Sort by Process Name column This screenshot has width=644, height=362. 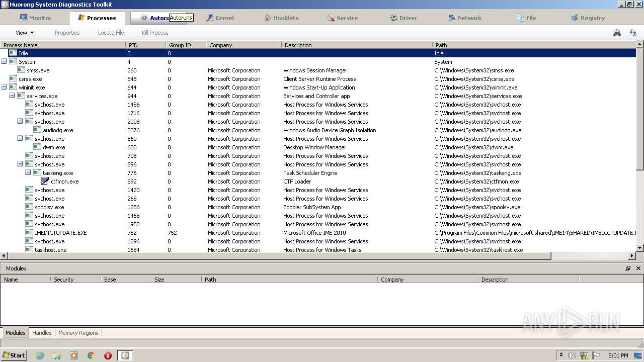pos(63,45)
